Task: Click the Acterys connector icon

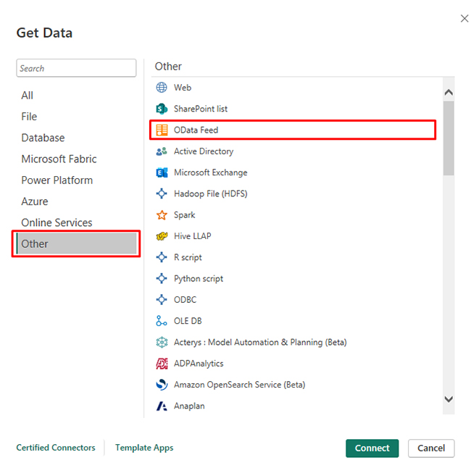Action: (x=162, y=342)
